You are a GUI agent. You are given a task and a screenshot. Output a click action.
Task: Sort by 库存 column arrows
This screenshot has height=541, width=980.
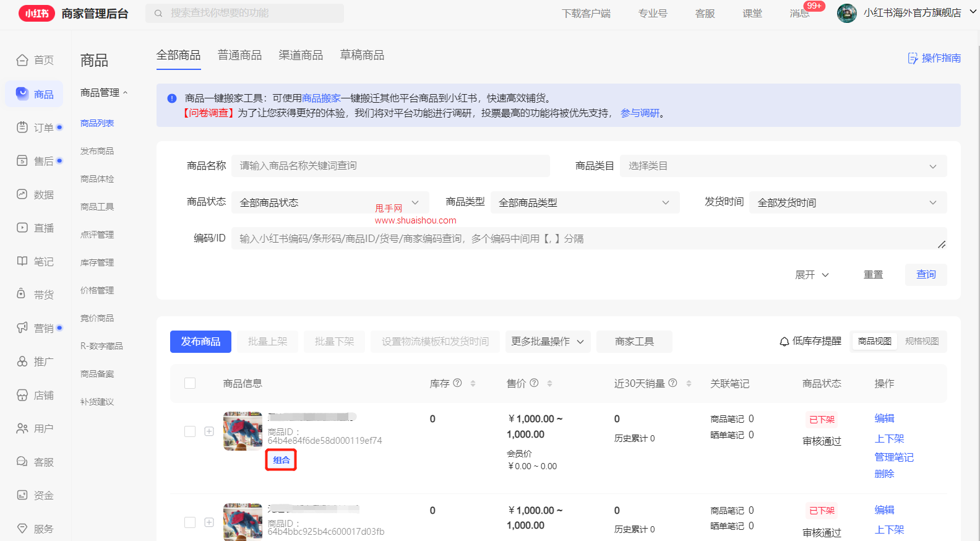pos(473,384)
